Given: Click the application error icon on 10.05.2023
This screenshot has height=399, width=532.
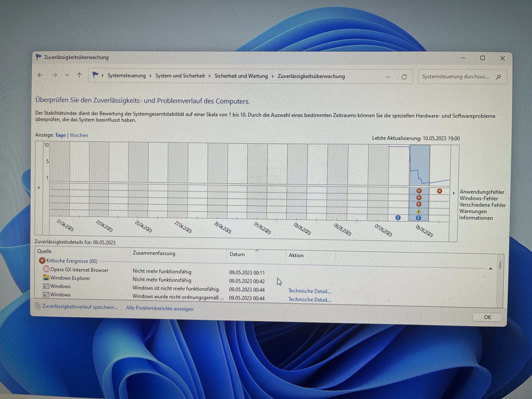Looking at the screenshot, I should [x=439, y=191].
